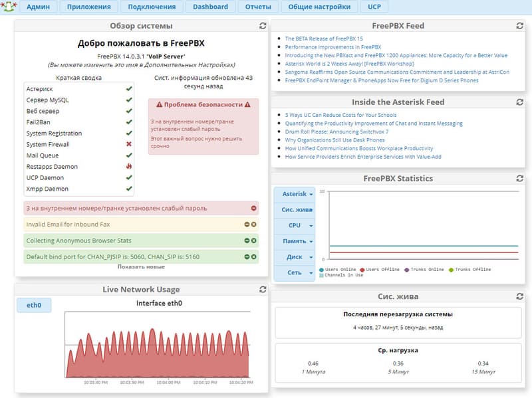
Task: Open Why Organizations Still Use Desk Phones link
Action: tap(334, 140)
